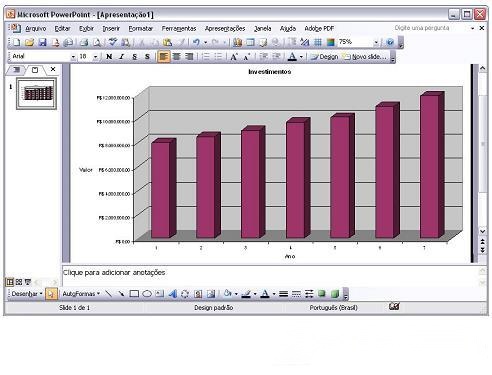This screenshot has height=375, width=492.
Task: Open line style options
Action: pos(283,294)
